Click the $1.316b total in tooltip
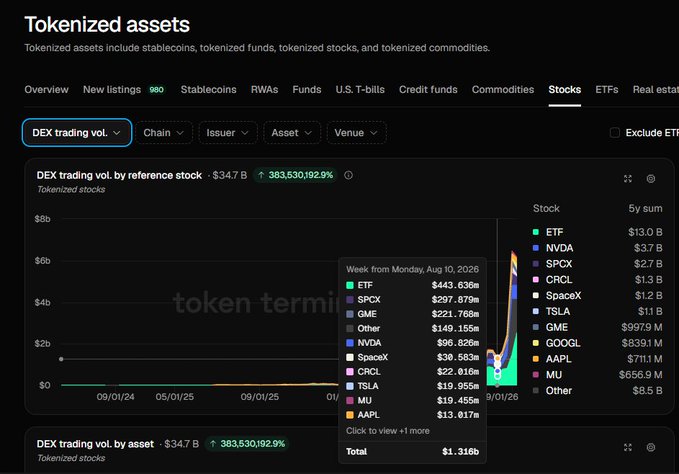 pyautogui.click(x=460, y=451)
